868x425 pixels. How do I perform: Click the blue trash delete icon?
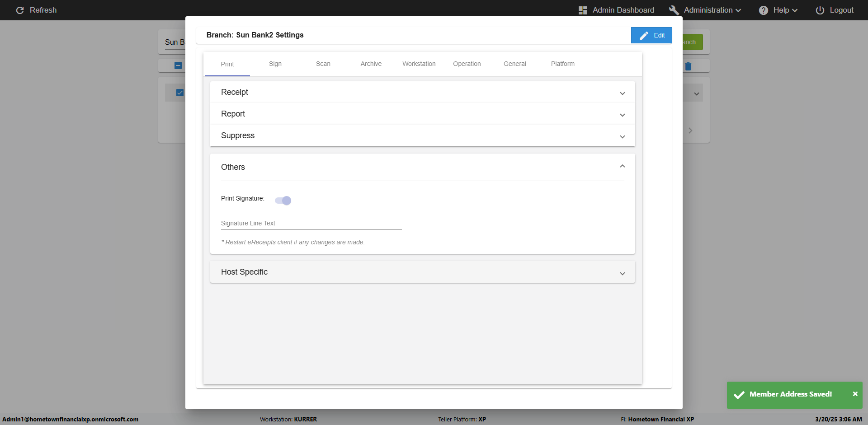688,66
